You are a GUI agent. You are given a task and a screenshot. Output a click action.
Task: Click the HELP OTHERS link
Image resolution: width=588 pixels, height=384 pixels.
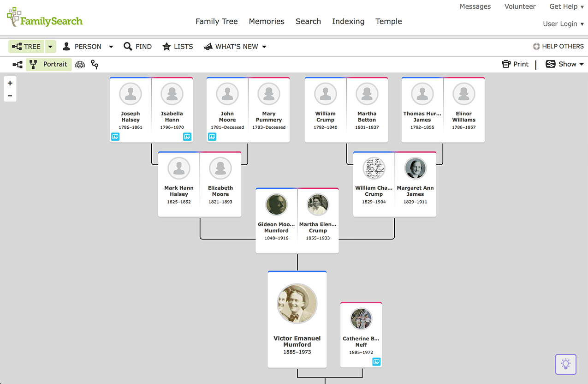coord(558,46)
